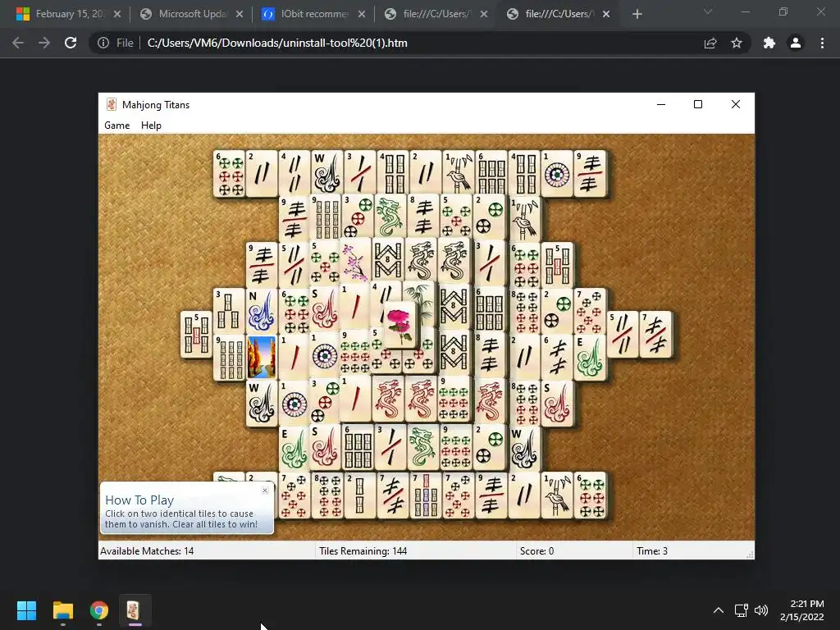840x630 pixels.
Task: Open File Explorer from the taskbar
Action: coord(63,610)
